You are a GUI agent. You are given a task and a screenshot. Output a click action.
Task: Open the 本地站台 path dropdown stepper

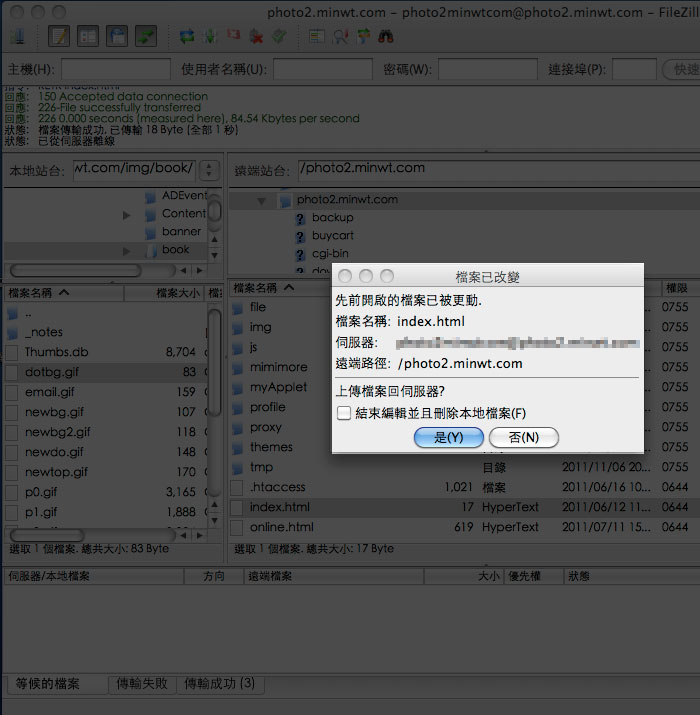pyautogui.click(x=209, y=170)
